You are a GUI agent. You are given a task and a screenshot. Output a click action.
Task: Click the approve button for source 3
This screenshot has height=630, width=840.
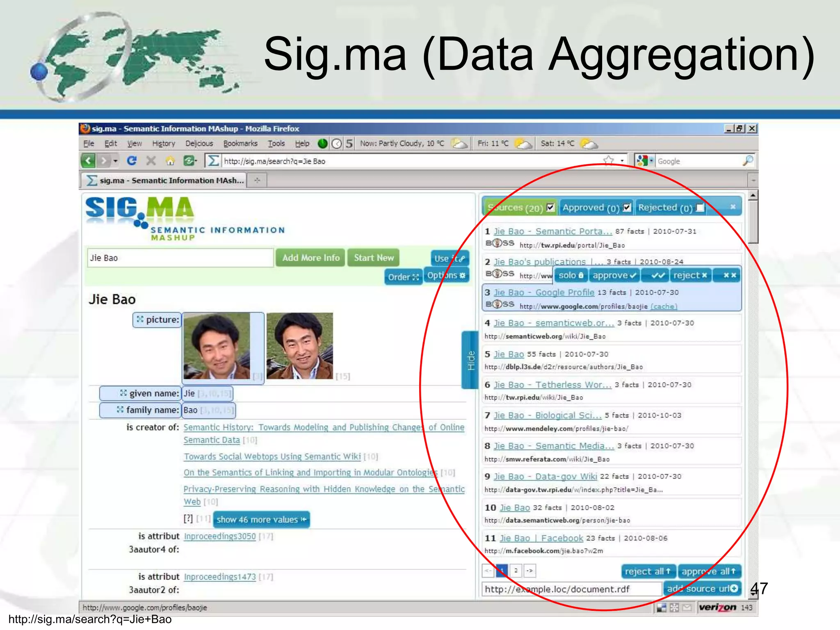pos(614,275)
